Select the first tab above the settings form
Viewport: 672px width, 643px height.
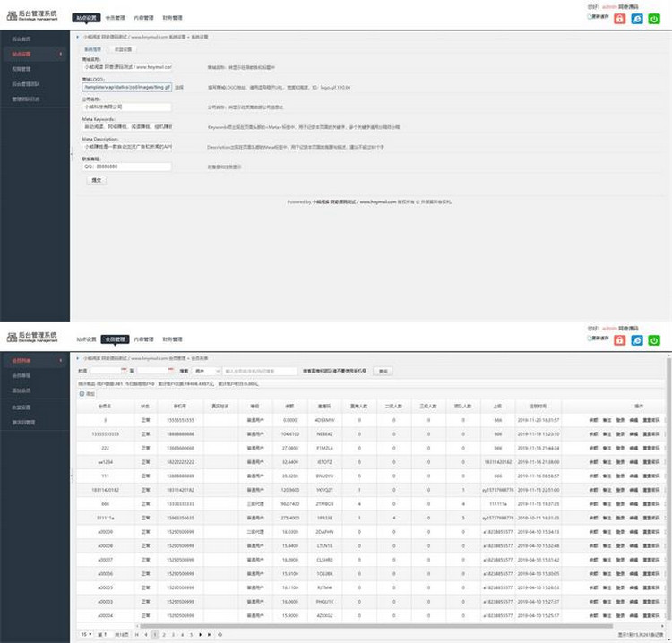point(92,49)
